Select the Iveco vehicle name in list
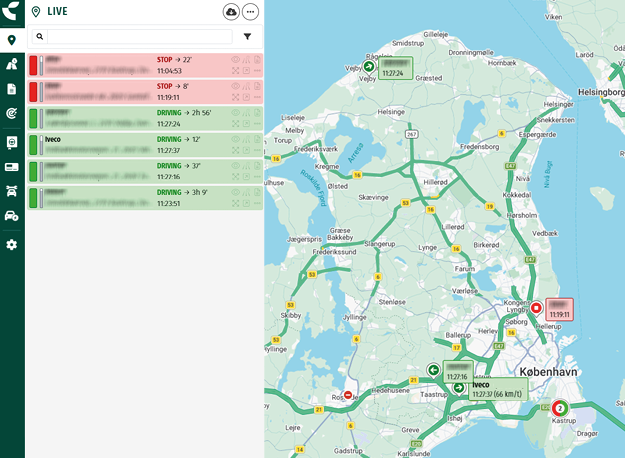The image size is (625, 458). (x=53, y=139)
